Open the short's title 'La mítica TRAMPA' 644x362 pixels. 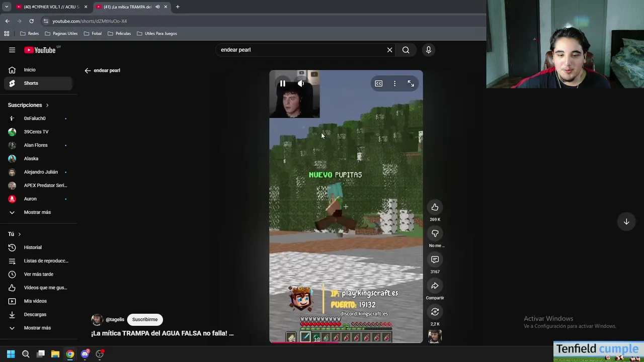click(162, 333)
